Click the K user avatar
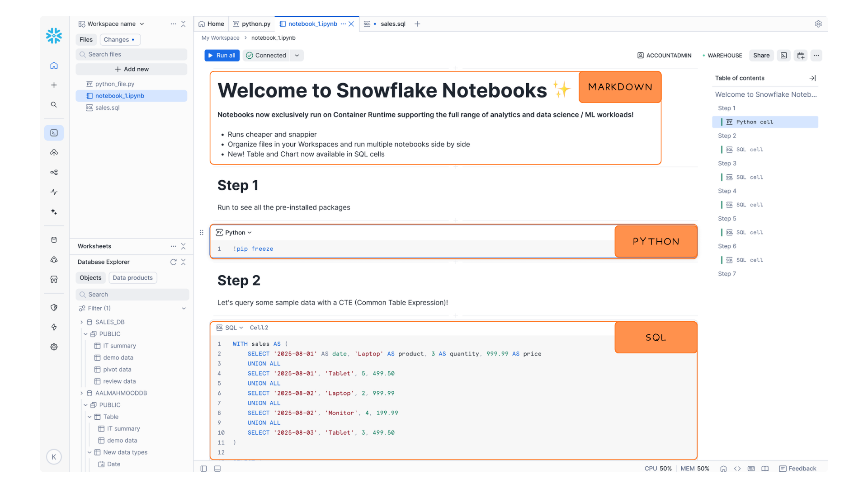 [x=54, y=457]
